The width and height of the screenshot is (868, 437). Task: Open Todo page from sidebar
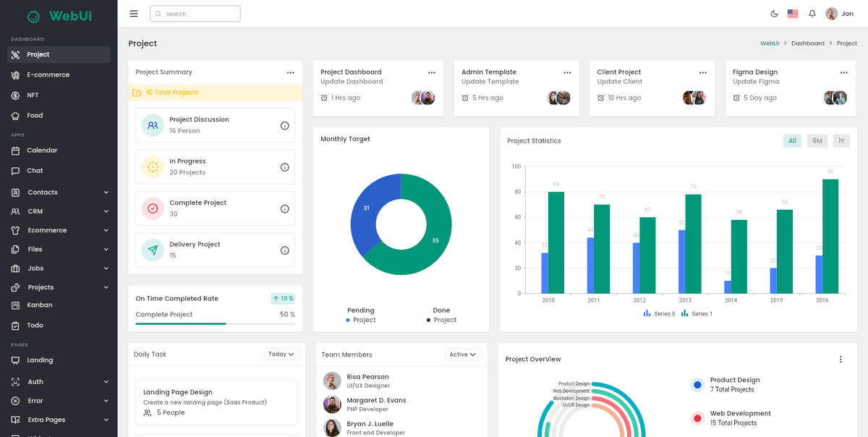point(59,326)
